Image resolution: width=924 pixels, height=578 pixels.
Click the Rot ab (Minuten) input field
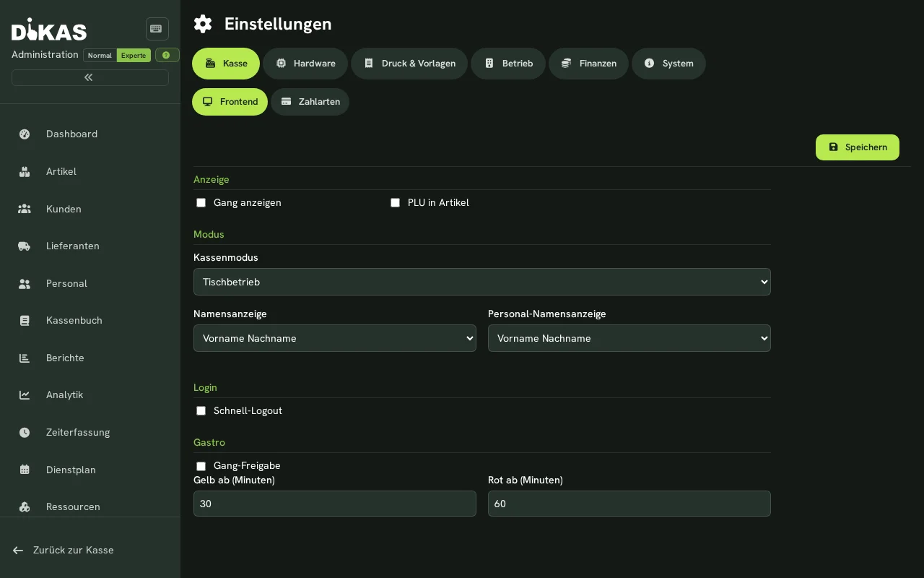629,504
